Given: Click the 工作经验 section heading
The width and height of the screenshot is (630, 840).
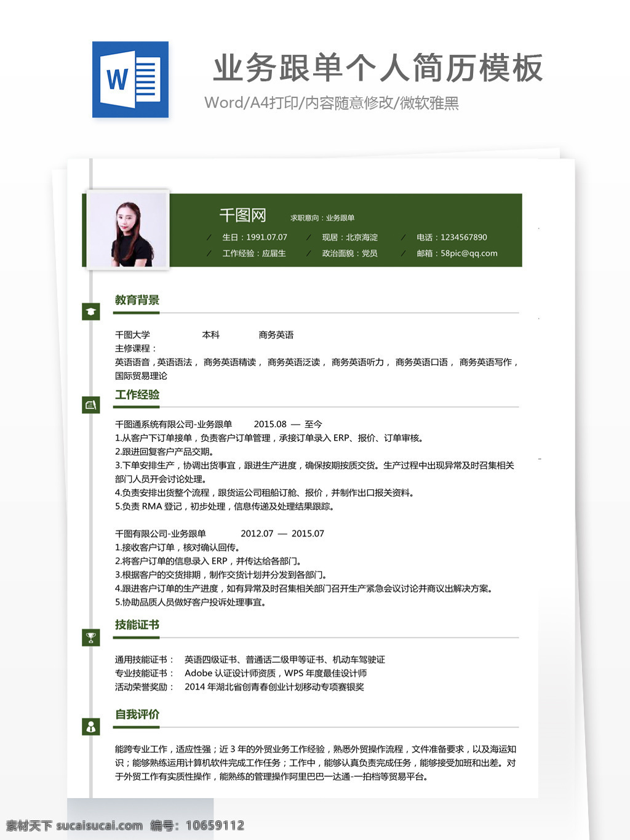Looking at the screenshot, I should coord(137,394).
